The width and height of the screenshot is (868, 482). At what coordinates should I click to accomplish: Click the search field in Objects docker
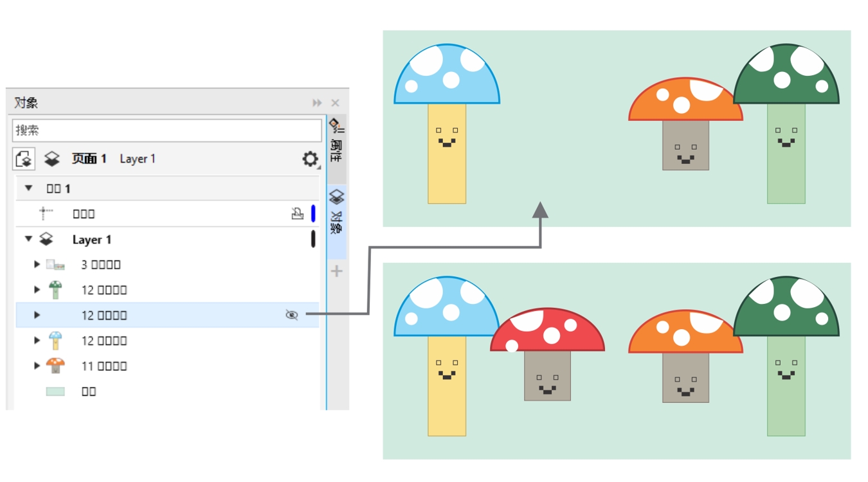point(167,130)
